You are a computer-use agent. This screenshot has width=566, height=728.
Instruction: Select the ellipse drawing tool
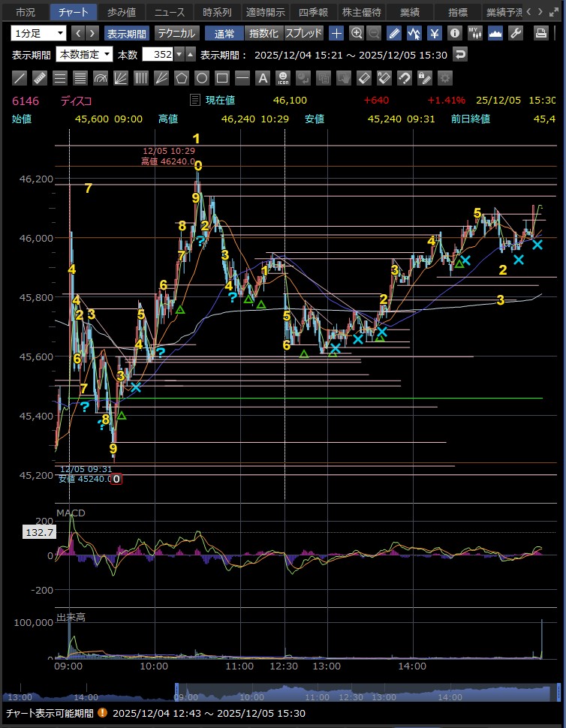(201, 77)
